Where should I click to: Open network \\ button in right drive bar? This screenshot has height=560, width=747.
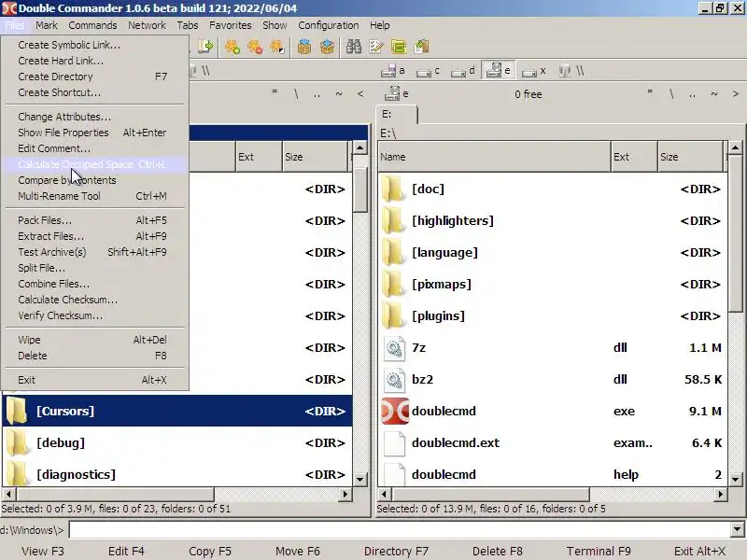571,71
